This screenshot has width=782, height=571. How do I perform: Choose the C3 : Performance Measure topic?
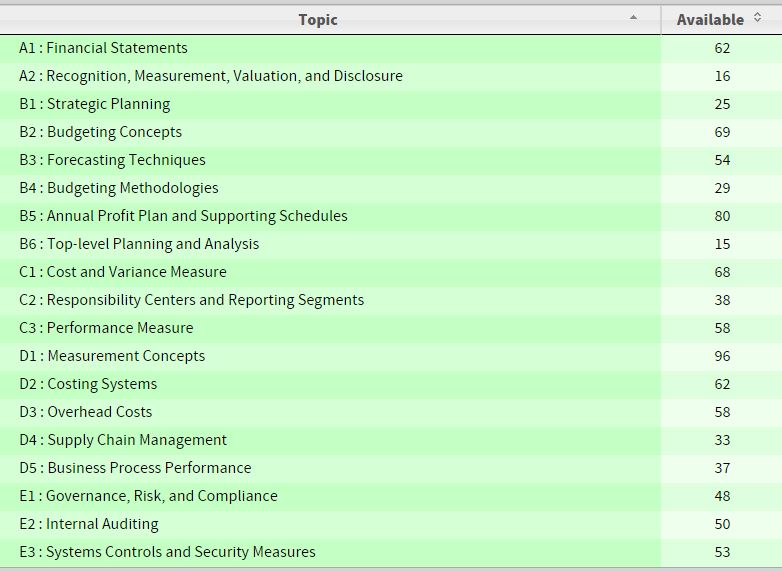point(106,328)
